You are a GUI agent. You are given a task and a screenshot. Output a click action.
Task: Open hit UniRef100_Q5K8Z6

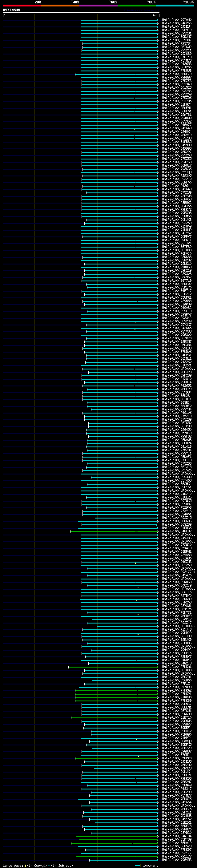click(x=176, y=799)
